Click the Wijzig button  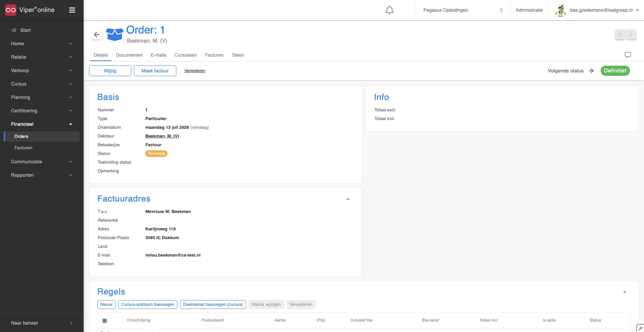point(110,71)
